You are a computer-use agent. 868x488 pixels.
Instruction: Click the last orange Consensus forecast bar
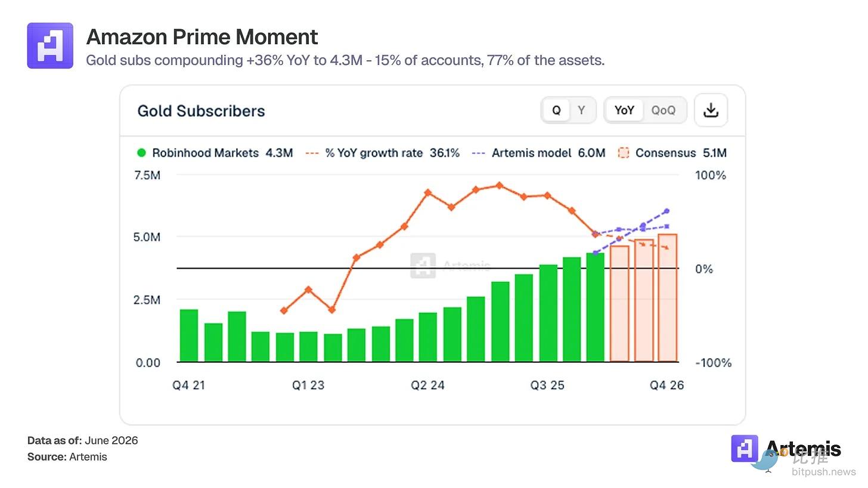[x=667, y=297]
